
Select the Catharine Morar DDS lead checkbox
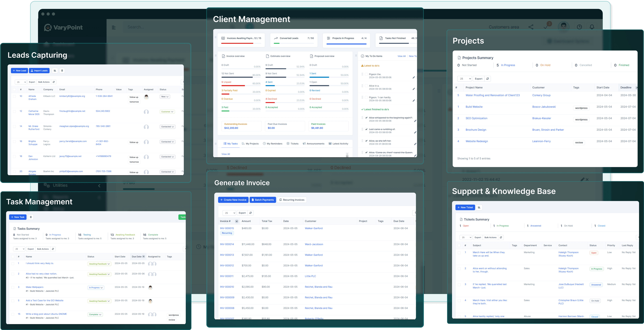click(x=14, y=111)
